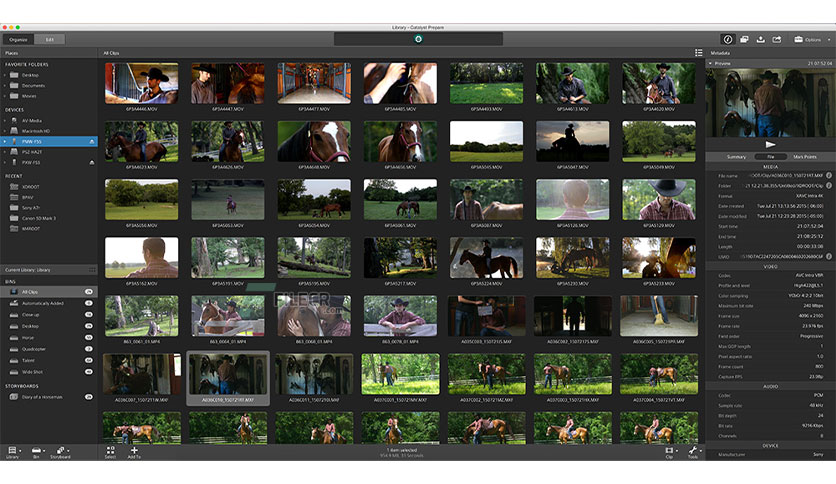Eject the selected PMW-F55 device
836x484 pixels.
click(92, 141)
